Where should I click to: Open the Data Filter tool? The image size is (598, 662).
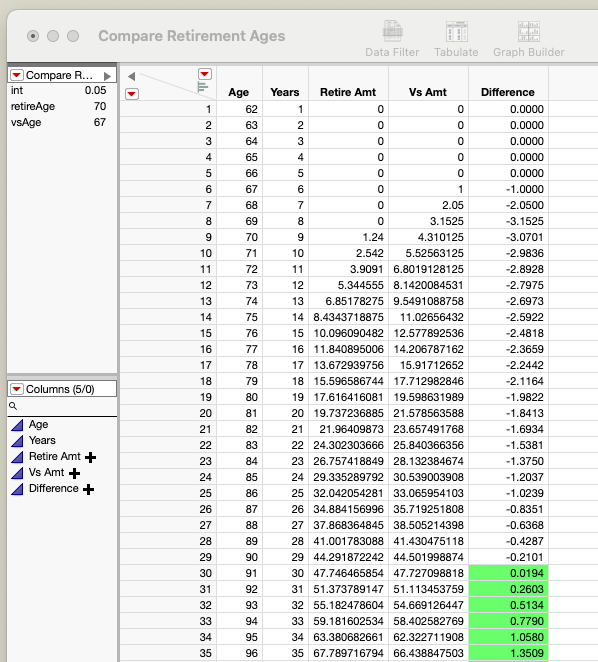(392, 38)
